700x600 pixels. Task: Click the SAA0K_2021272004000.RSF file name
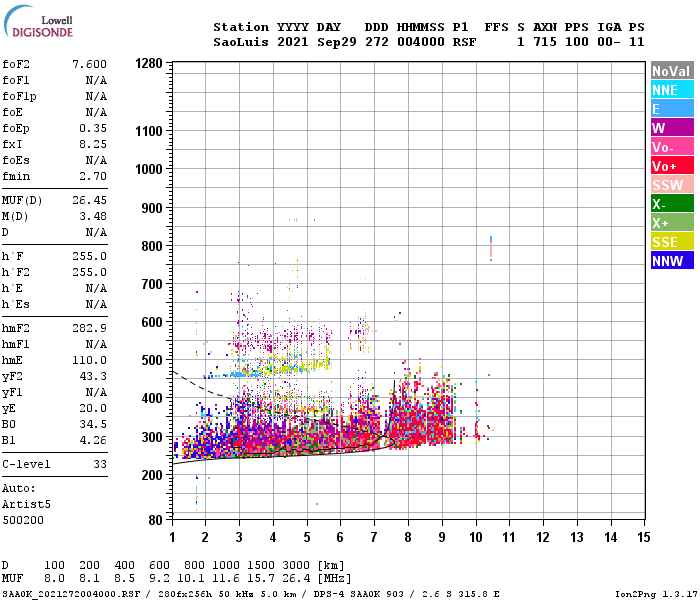point(71,594)
